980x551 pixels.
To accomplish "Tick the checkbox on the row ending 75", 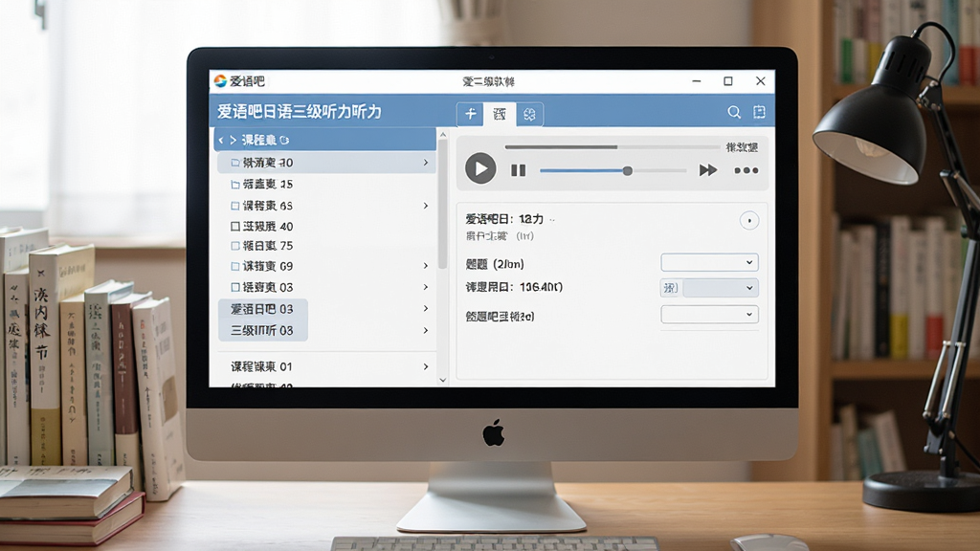I will [x=235, y=246].
